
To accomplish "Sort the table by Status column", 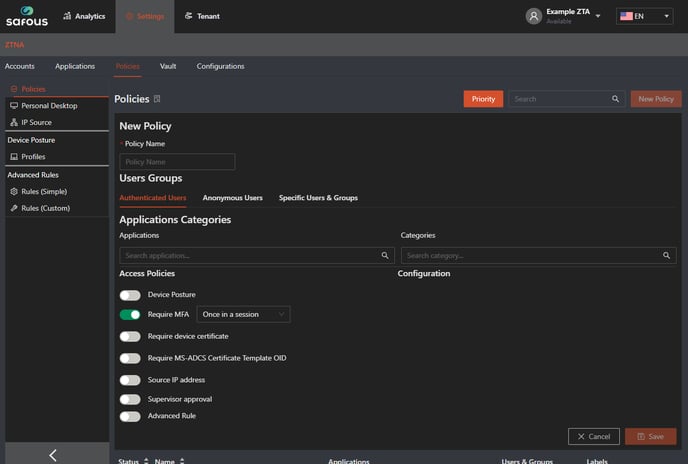I will 147,461.
